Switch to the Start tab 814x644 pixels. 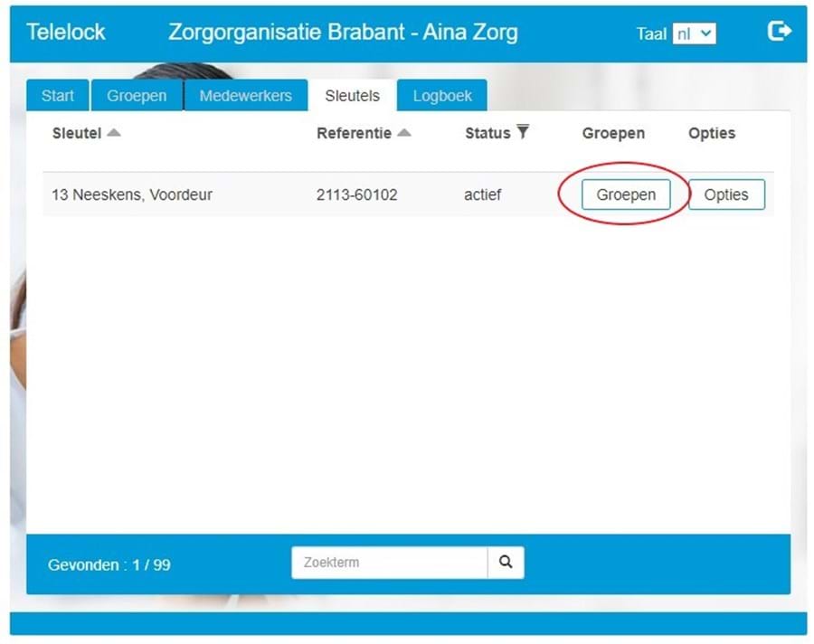pyautogui.click(x=58, y=96)
